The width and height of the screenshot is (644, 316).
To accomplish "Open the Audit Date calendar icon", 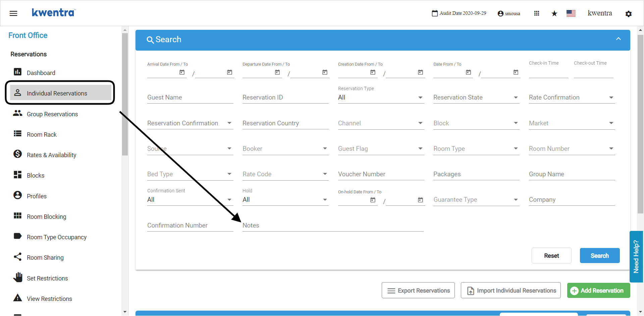I will [435, 13].
